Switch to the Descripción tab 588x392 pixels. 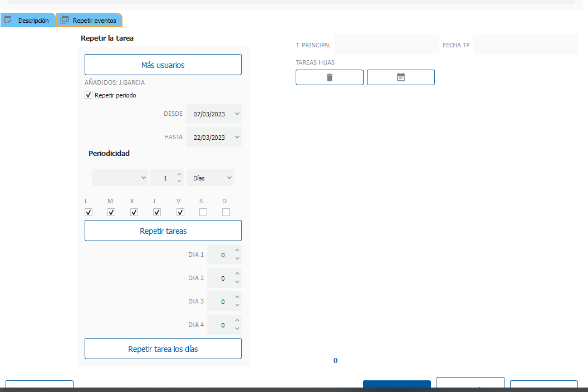click(x=33, y=21)
